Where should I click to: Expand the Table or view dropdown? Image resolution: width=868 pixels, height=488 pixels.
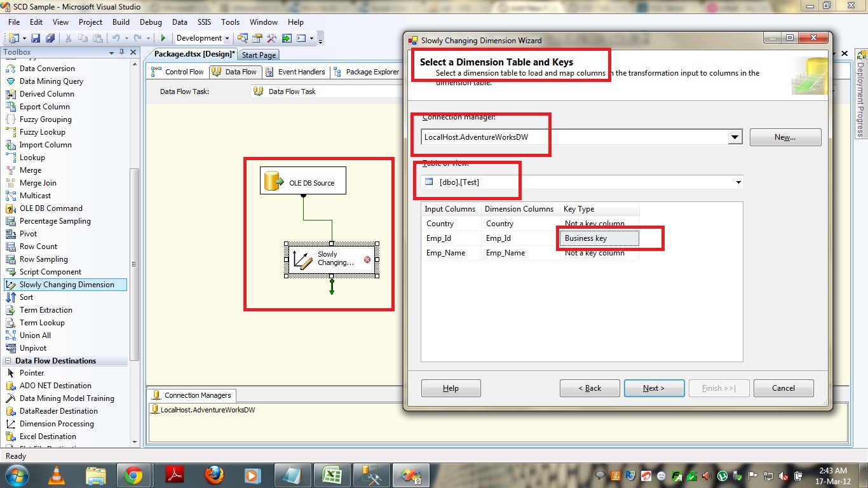(x=738, y=183)
